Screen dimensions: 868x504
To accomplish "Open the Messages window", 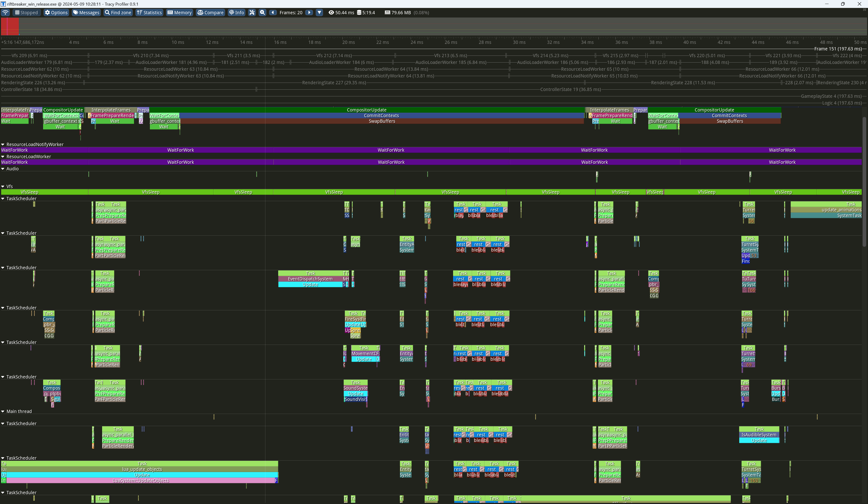I will 86,12.
